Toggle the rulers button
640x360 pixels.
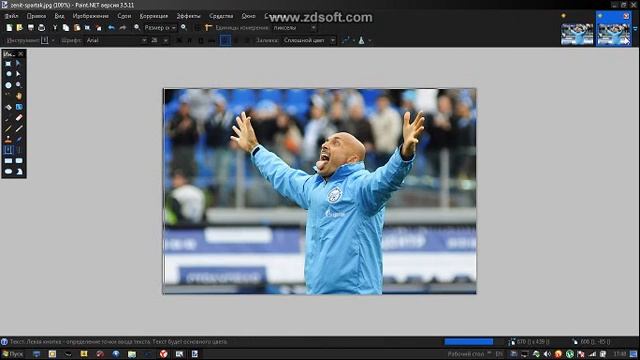pos(209,28)
